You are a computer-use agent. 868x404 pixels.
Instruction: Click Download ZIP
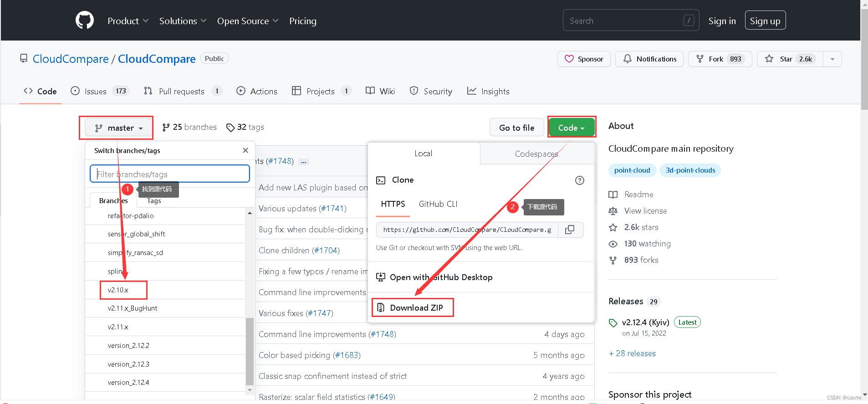(413, 307)
